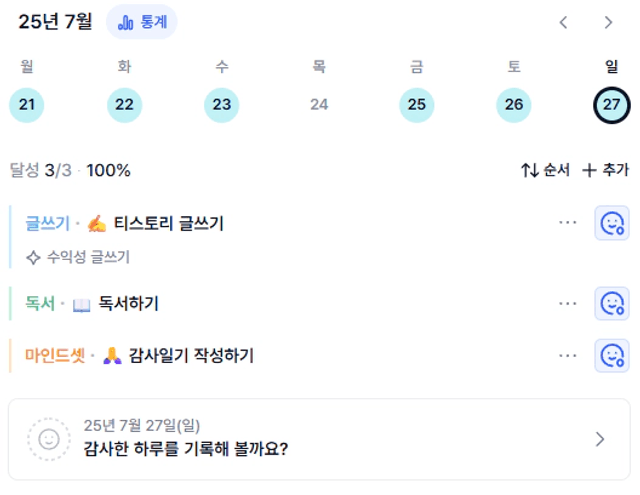Click the 추가 add button
The image size is (640, 495).
coord(605,170)
